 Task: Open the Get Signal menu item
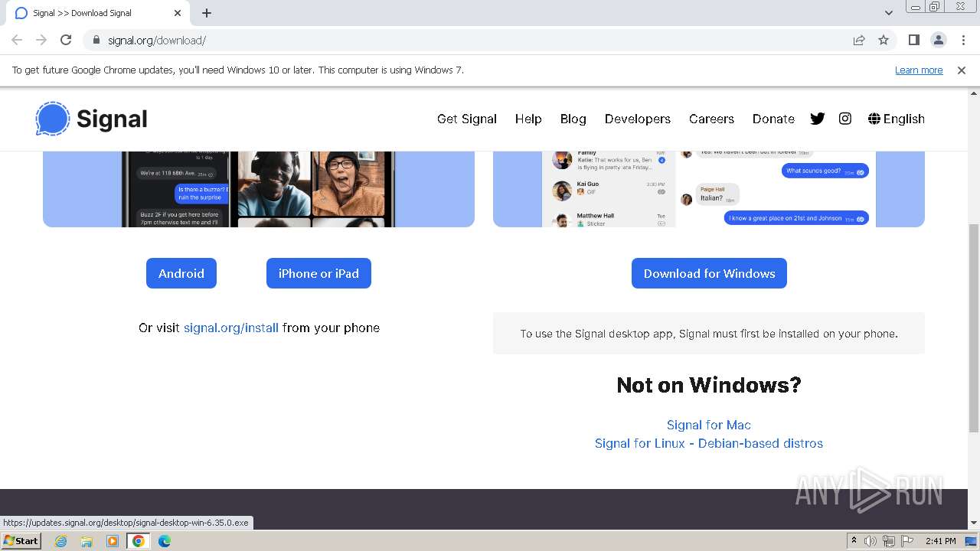tap(467, 119)
